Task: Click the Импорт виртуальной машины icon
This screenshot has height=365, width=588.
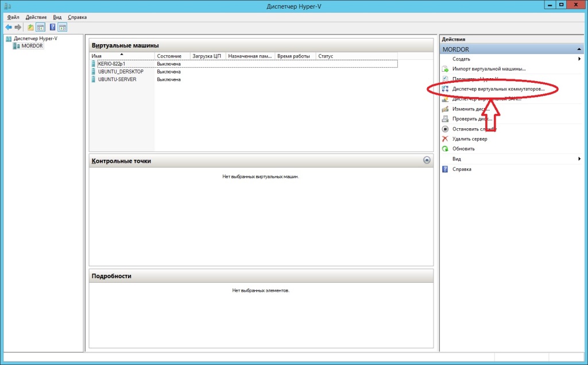Action: [445, 69]
